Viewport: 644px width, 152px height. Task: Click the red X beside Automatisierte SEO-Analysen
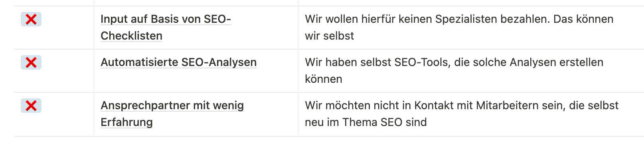tap(31, 62)
